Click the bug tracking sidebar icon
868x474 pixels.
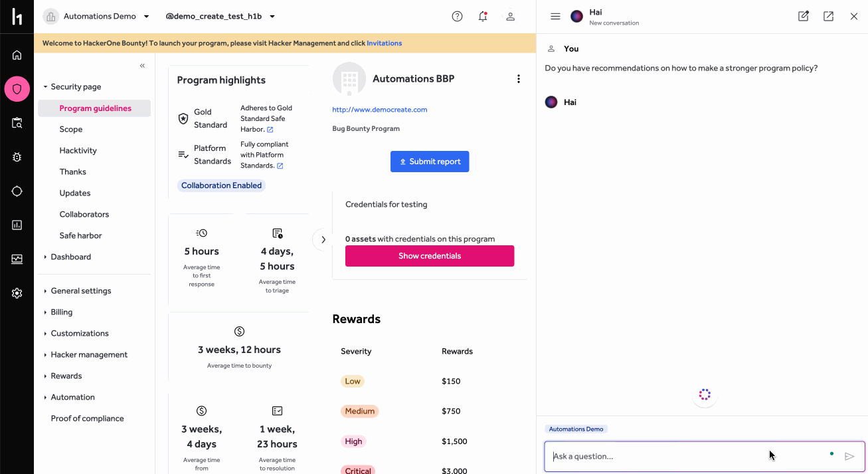(17, 157)
